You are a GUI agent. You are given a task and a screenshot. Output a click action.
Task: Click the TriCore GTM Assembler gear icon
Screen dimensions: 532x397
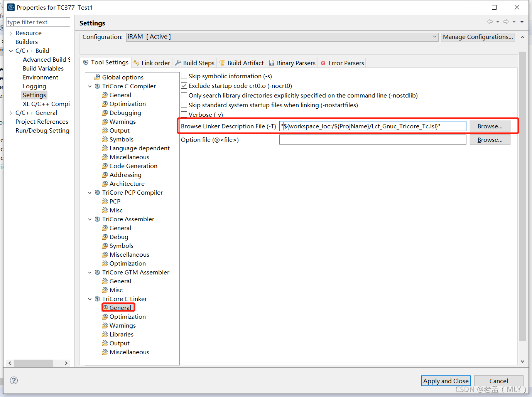(x=98, y=272)
